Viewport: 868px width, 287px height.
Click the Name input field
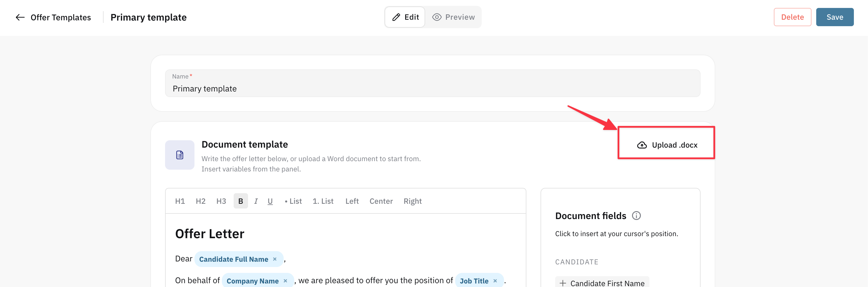433,83
